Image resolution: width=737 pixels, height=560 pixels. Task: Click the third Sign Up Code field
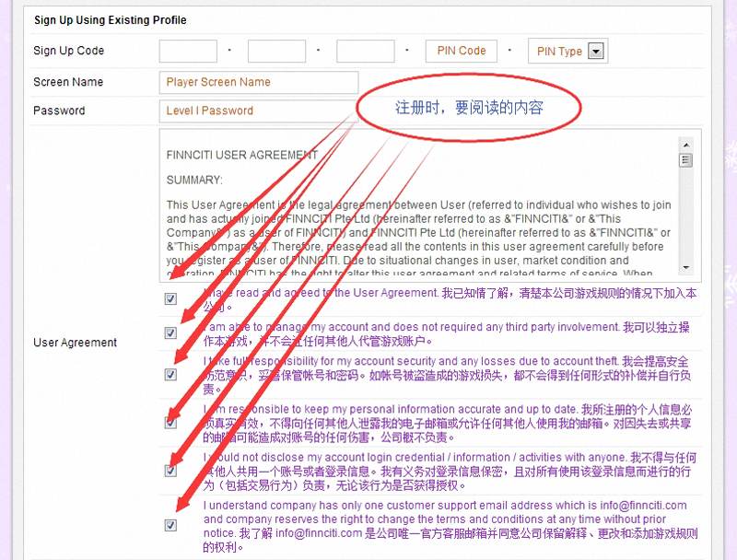click(x=365, y=52)
